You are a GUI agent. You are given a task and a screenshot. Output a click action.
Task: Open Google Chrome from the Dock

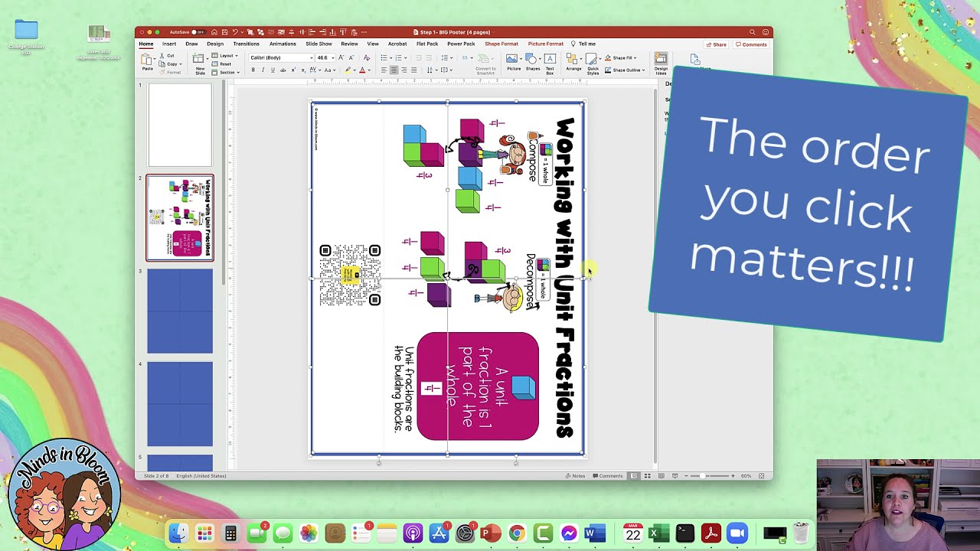tap(517, 533)
